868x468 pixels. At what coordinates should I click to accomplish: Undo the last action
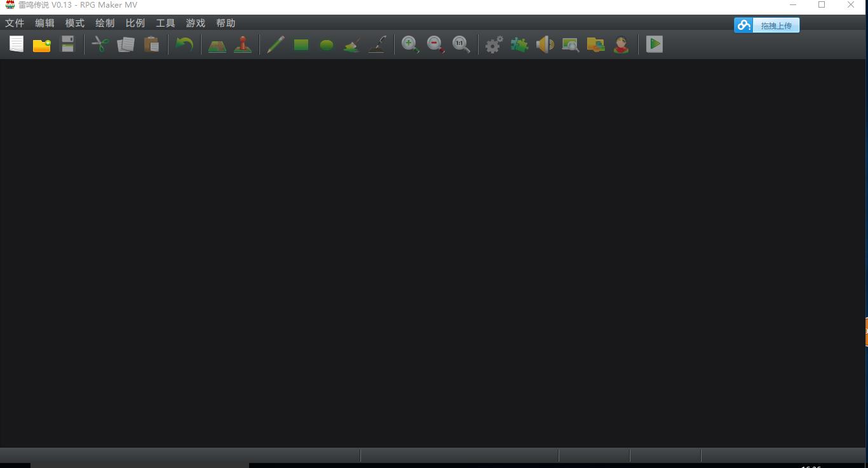[184, 45]
